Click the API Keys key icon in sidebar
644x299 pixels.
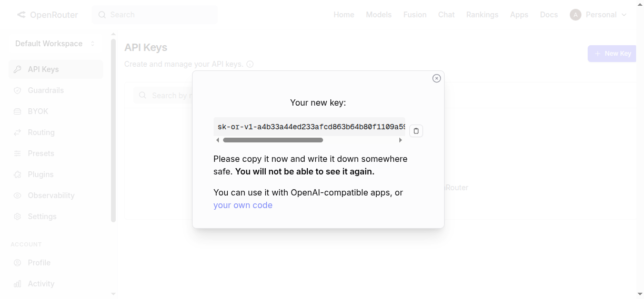[x=17, y=69]
